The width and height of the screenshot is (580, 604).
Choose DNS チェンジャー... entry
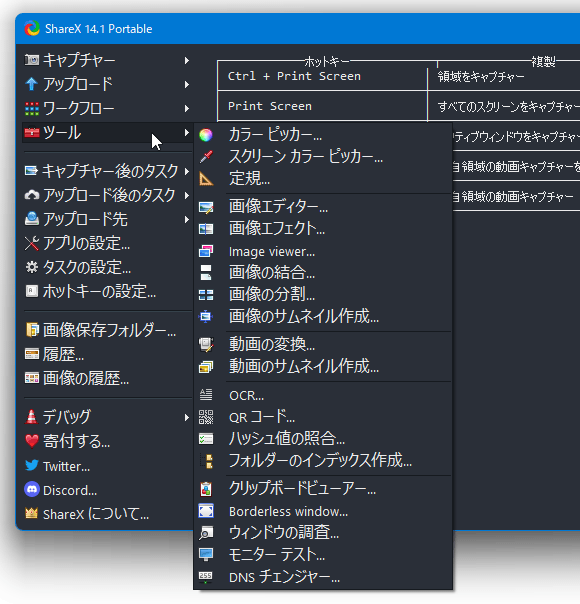323,577
